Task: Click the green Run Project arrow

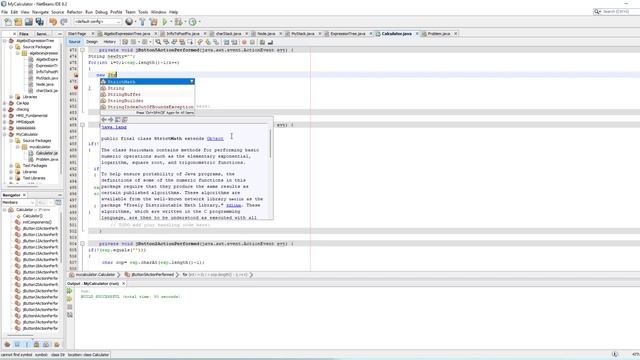Action: [165, 22]
